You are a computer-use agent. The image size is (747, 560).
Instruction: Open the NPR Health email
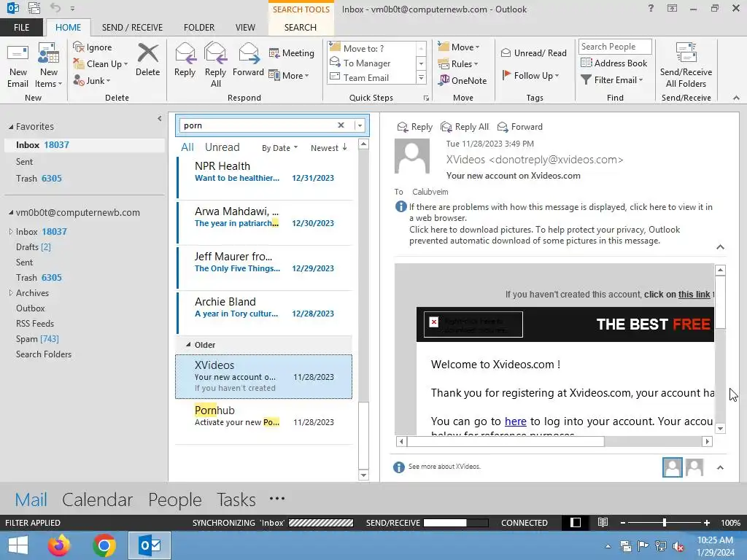(264, 176)
